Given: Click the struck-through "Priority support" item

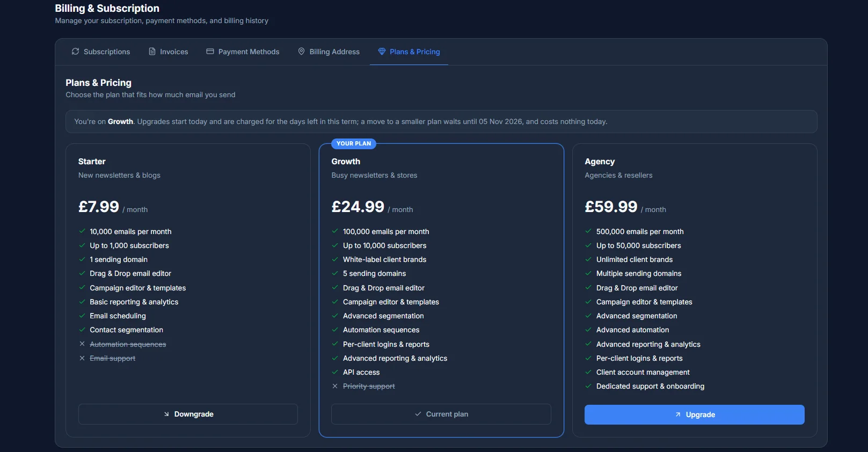Looking at the screenshot, I should pyautogui.click(x=369, y=387).
